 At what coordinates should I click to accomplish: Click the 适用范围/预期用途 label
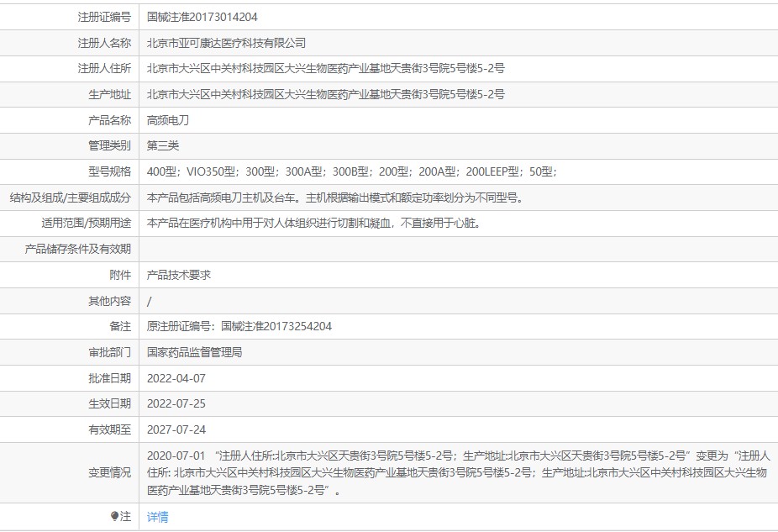click(x=87, y=224)
